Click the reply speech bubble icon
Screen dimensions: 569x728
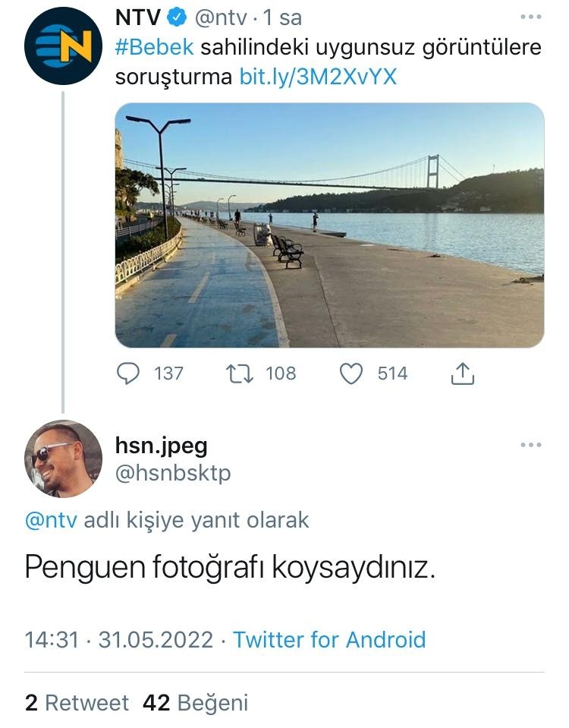[130, 373]
